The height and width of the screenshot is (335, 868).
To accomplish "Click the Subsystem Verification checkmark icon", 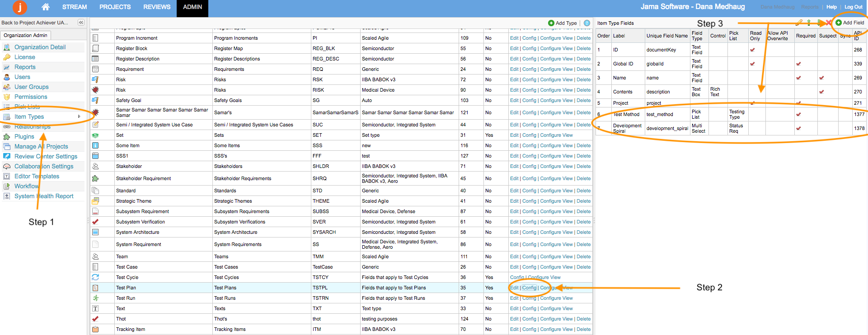I will (95, 222).
